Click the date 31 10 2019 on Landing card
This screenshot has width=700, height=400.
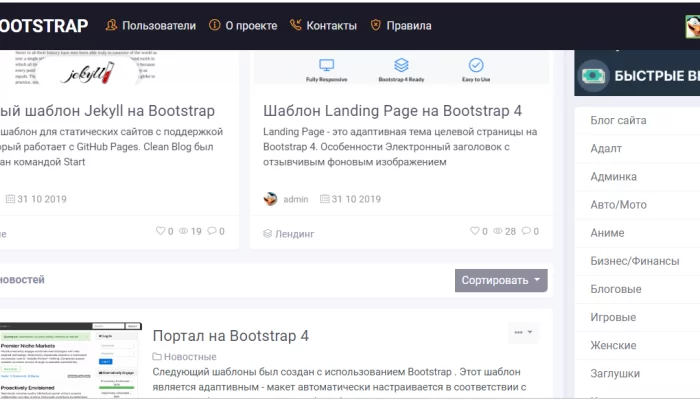pos(356,199)
